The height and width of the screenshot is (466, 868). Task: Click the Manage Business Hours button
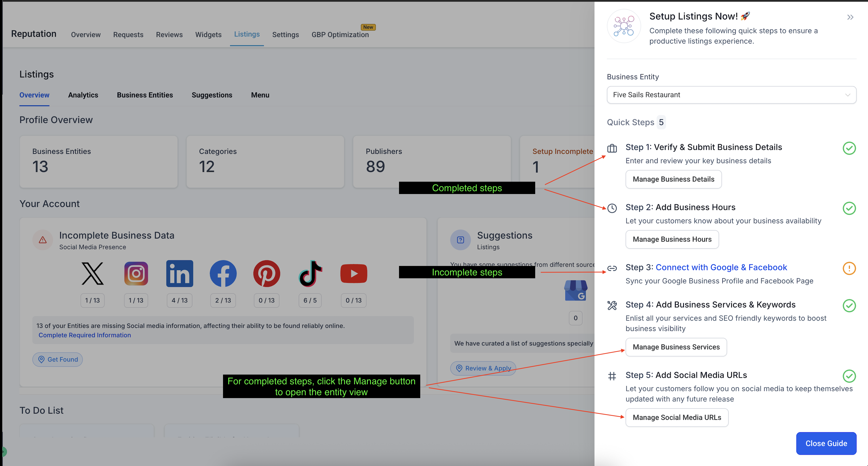(672, 239)
